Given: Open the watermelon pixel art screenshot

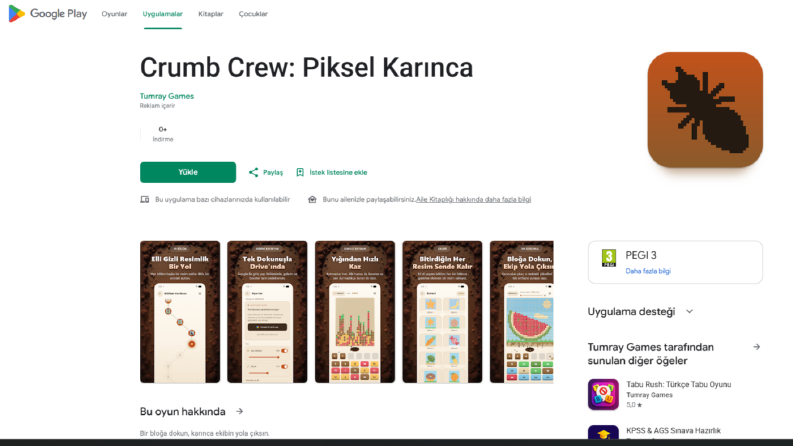Looking at the screenshot, I should click(x=521, y=312).
